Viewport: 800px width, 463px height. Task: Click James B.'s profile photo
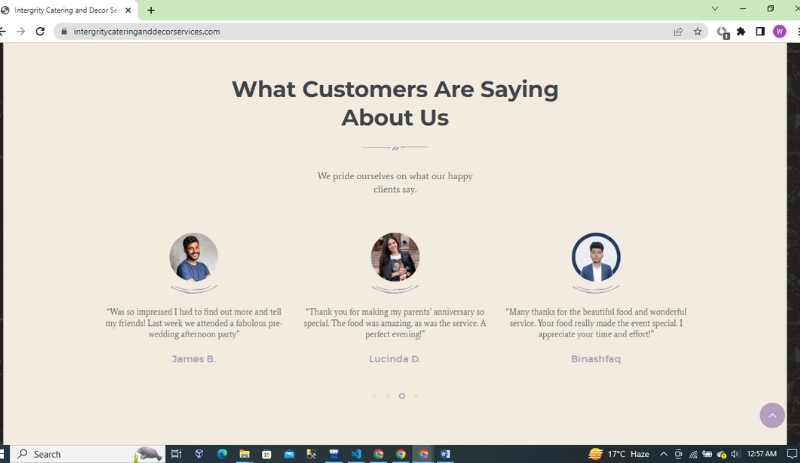(x=194, y=257)
